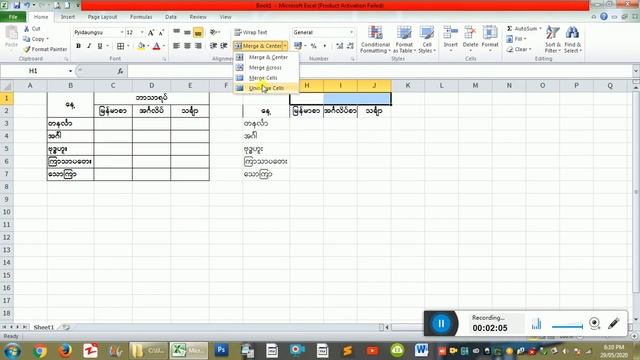Screen dimensions: 640x360
Task: Click the Fill Color paint bucket
Action: tap(141, 46)
